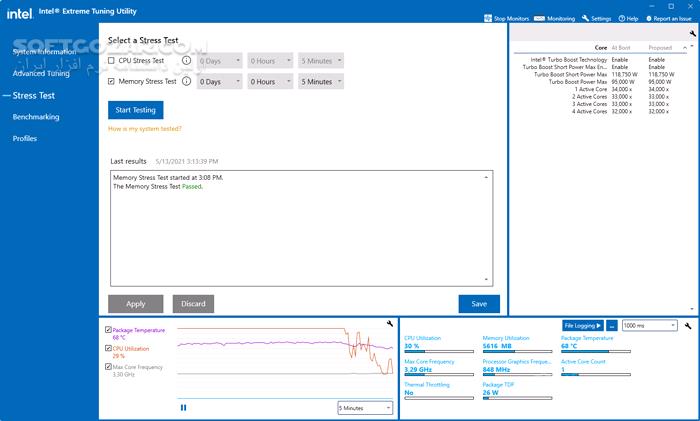Open Settings via the wrench icon
The height and width of the screenshot is (421, 700).
(585, 18)
